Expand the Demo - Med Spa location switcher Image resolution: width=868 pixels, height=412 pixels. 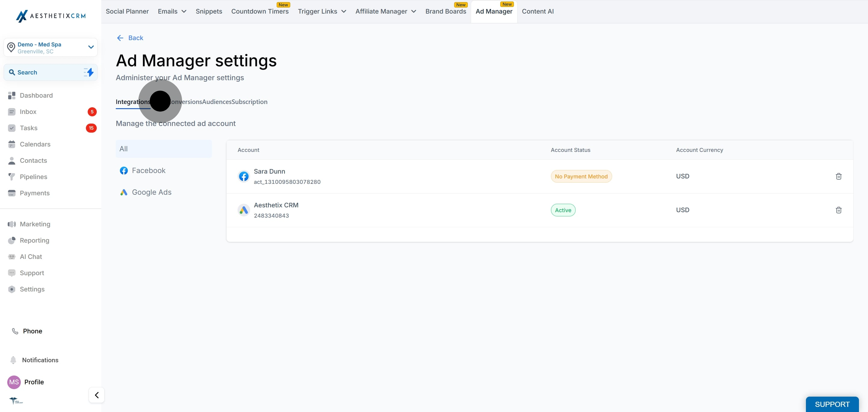tap(91, 47)
